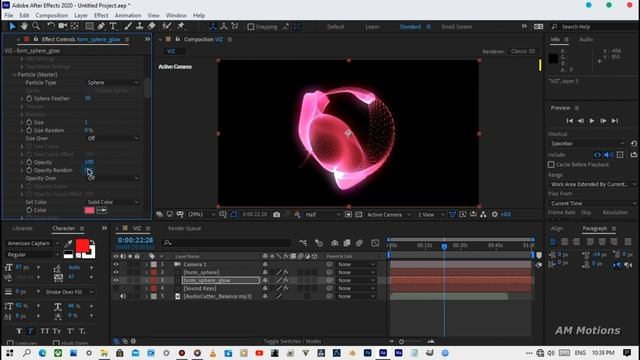This screenshot has height=360, width=640.
Task: Open the 1 View layout dropdown
Action: pos(430,214)
